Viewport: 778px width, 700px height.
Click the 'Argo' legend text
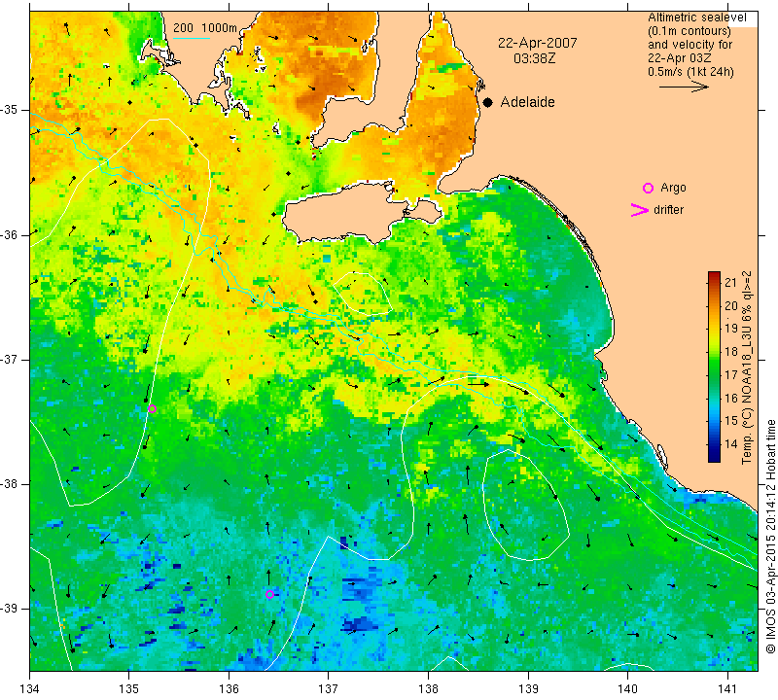pos(673,188)
